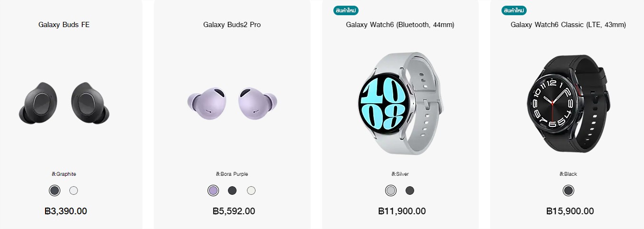Select Graphite color swatch for Galaxy Buds FE
Viewport: 644px width, 229px height.
point(55,191)
